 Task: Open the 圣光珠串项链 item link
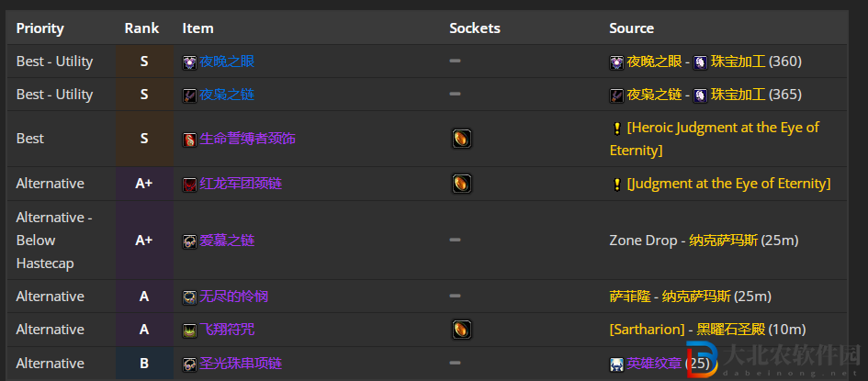[x=241, y=364]
